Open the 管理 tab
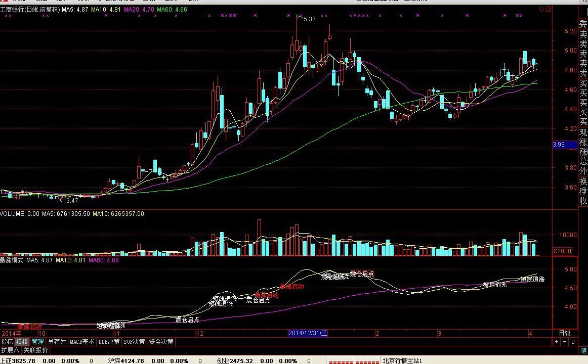This screenshot has width=588, height=364. click(37, 342)
